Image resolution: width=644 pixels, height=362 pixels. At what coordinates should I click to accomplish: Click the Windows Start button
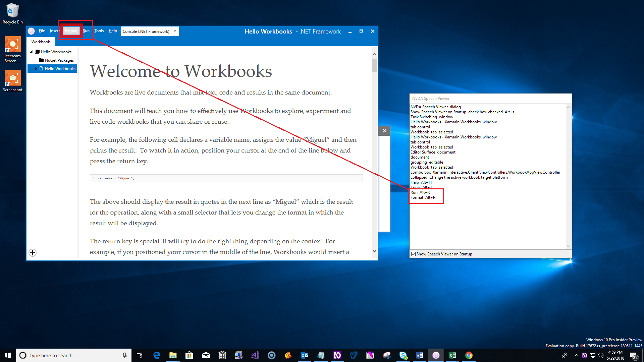pos(7,355)
